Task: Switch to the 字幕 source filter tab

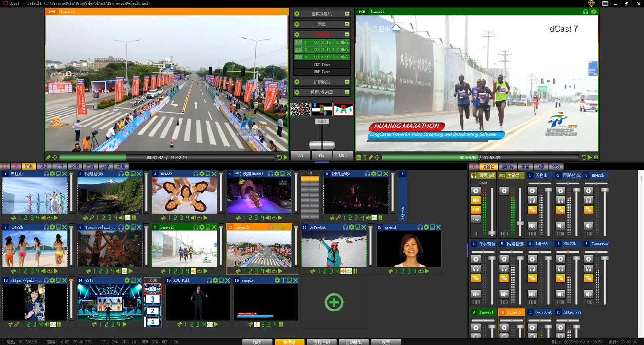Action: point(75,167)
